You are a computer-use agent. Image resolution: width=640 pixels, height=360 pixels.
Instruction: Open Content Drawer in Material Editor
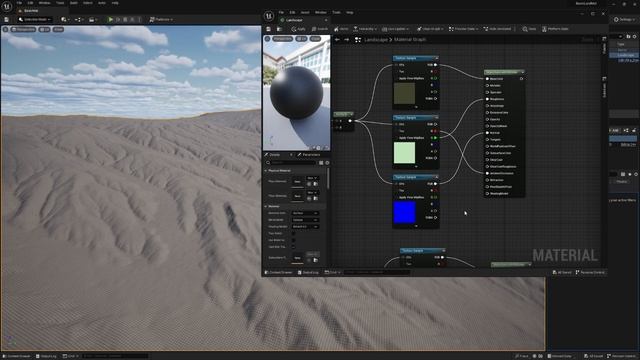[x=279, y=272]
